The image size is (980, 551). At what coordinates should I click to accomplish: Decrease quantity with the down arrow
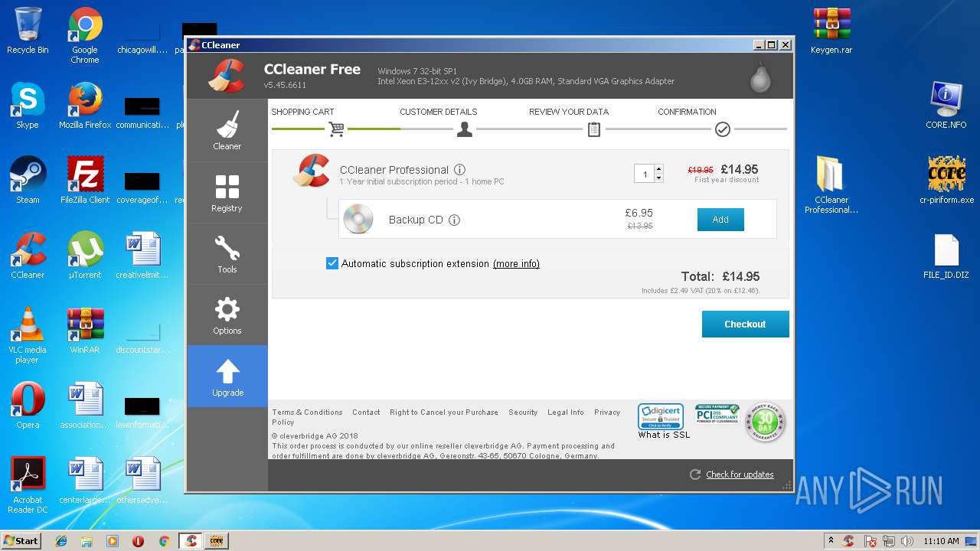(659, 178)
